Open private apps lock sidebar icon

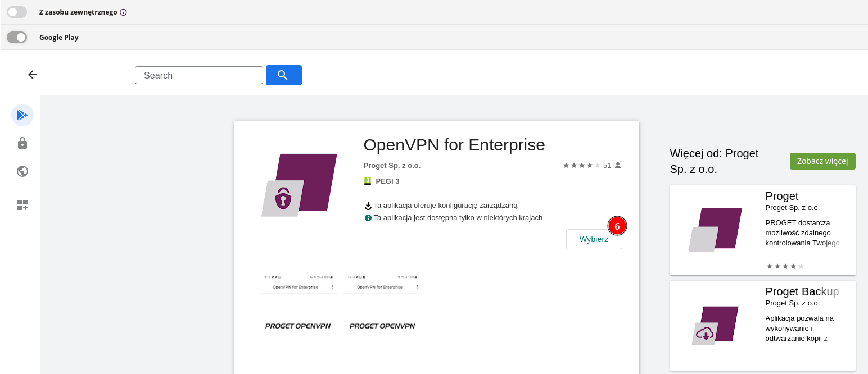[x=22, y=143]
